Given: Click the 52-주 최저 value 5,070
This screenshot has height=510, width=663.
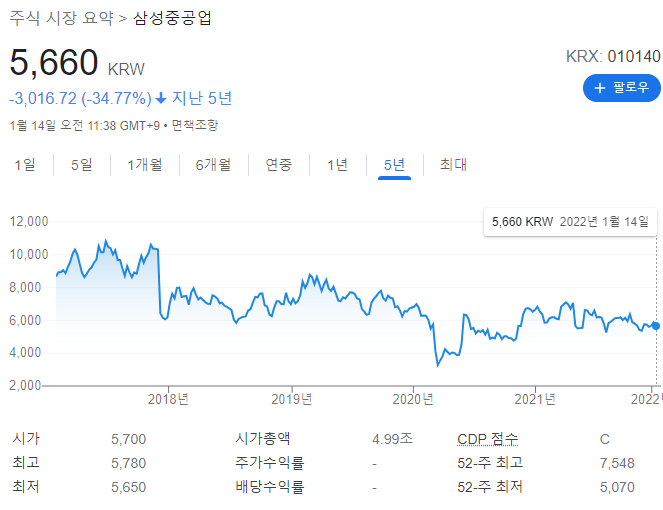Looking at the screenshot, I should tap(617, 487).
